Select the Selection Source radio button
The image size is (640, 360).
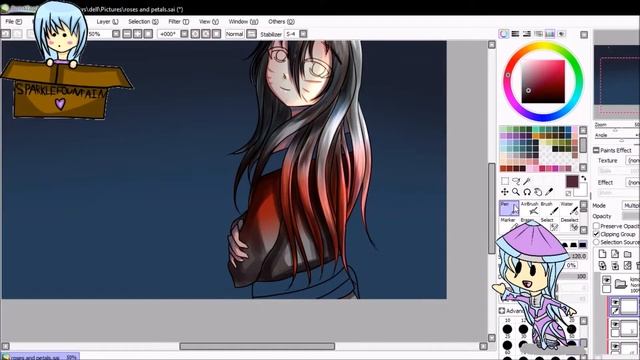(596, 242)
